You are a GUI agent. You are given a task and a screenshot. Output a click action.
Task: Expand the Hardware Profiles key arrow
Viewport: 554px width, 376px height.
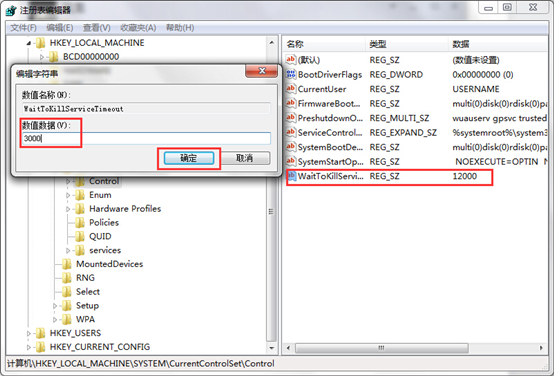[68, 209]
